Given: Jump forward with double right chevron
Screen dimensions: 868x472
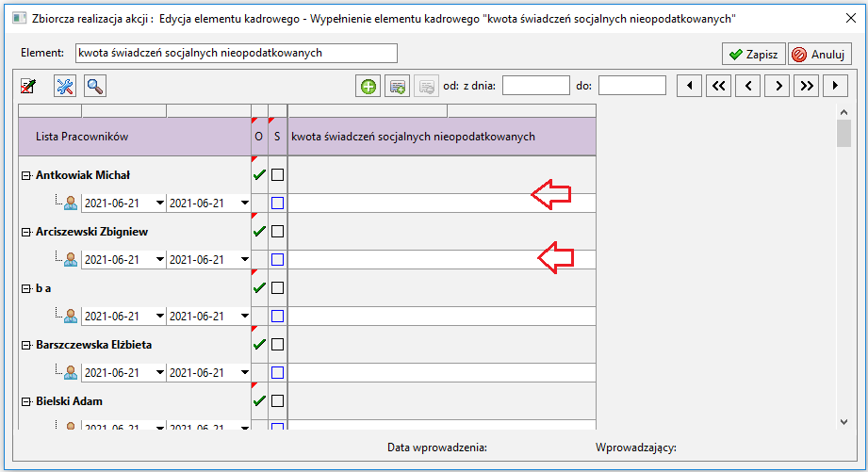Looking at the screenshot, I should click(807, 86).
